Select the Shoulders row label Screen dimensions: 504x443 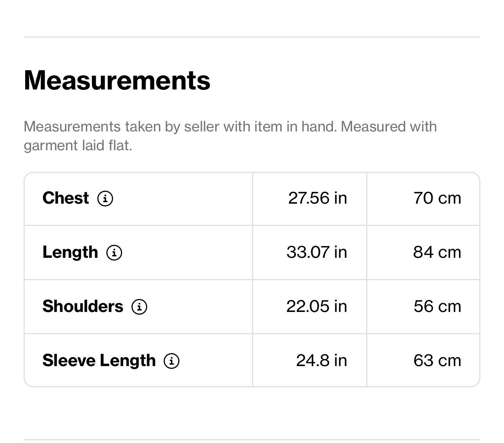(x=83, y=306)
